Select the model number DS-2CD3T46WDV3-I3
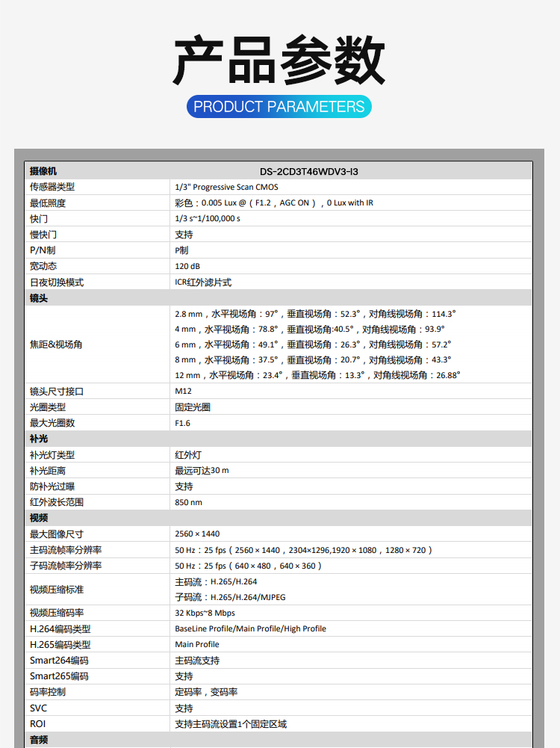 309,171
